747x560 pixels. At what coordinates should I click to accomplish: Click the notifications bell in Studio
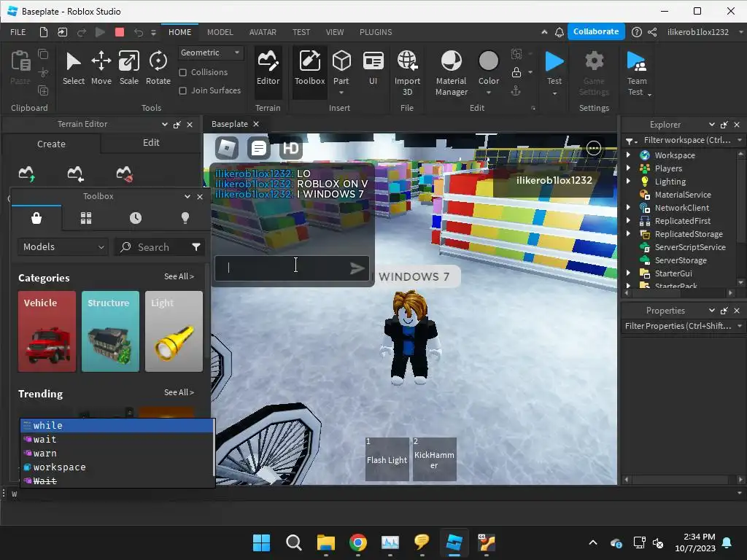(x=560, y=32)
